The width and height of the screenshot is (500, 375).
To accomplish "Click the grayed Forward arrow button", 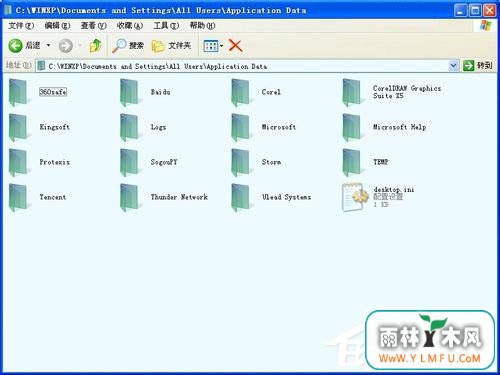I will point(66,46).
